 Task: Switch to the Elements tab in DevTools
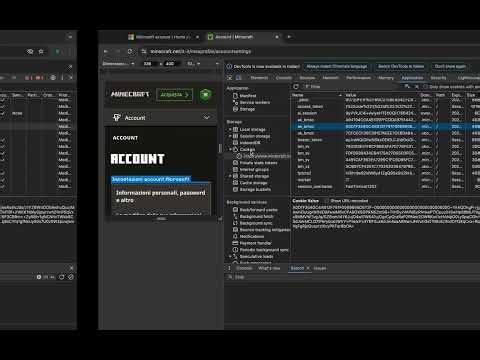(x=259, y=78)
